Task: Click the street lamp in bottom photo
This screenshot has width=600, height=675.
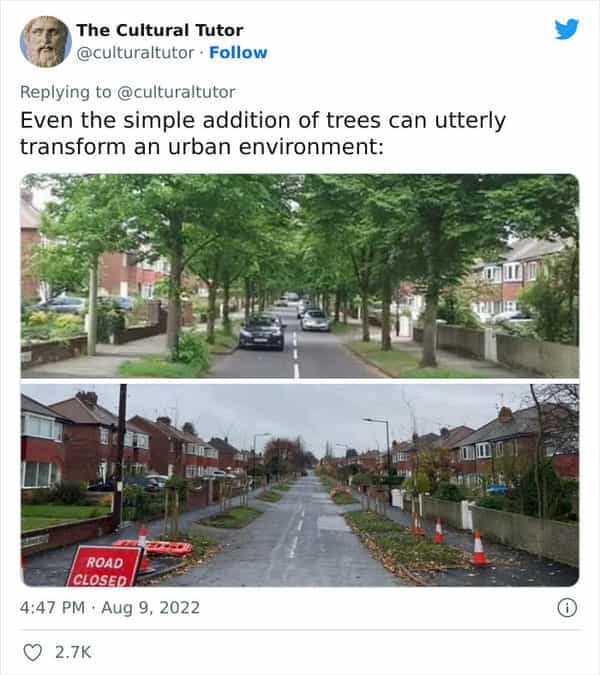Action: pyautogui.click(x=377, y=448)
